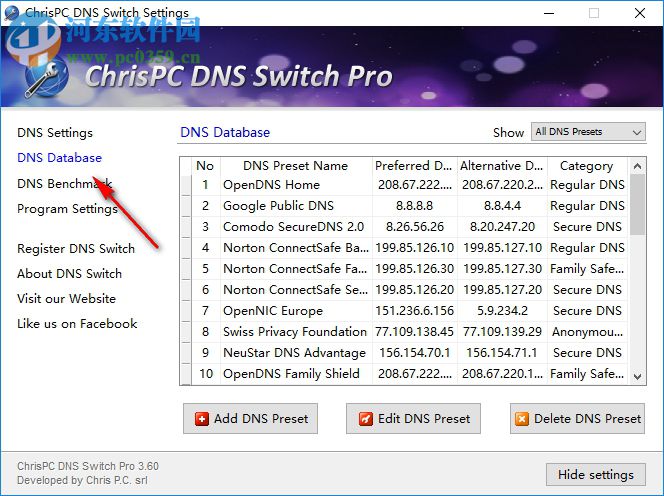Click Like us on Facebook link
Viewport: 664px width, 496px height.
(x=77, y=324)
